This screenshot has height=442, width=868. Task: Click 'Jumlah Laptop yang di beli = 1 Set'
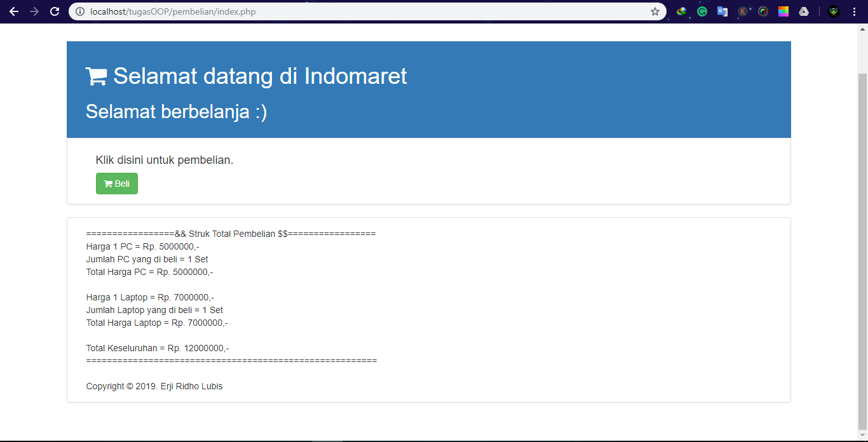pos(154,310)
